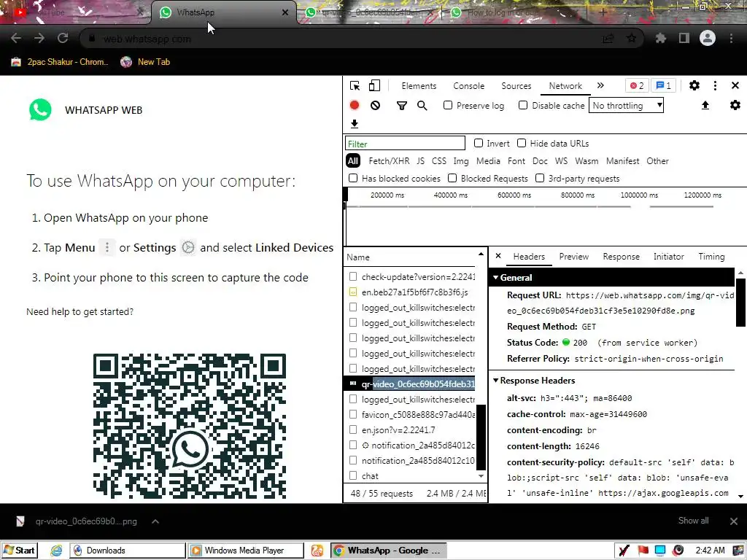Switch to the Console tab
This screenshot has height=560, width=747.
469,86
